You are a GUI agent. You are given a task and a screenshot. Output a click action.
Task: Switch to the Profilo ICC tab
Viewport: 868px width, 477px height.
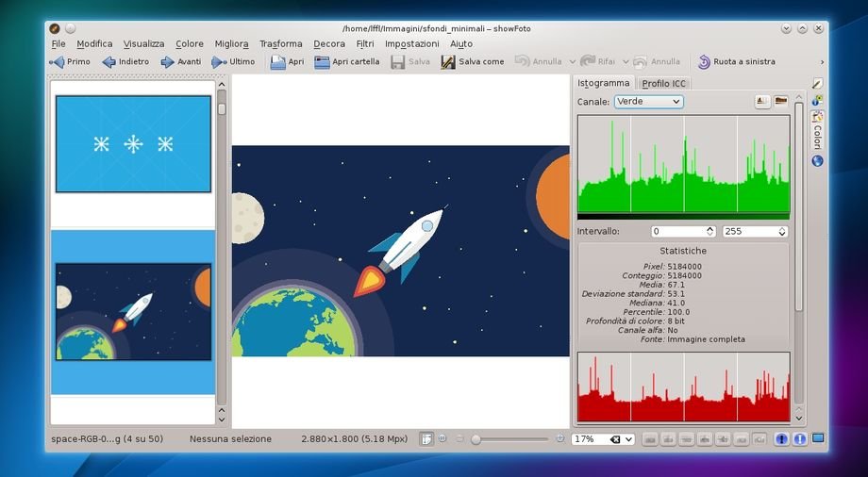[664, 83]
